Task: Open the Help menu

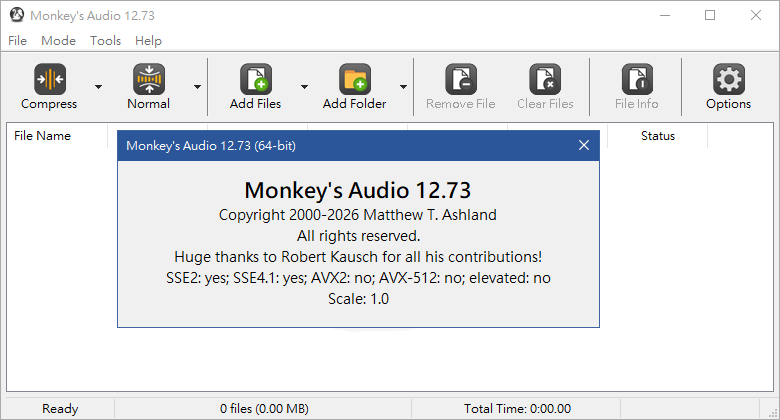Action: coord(148,41)
